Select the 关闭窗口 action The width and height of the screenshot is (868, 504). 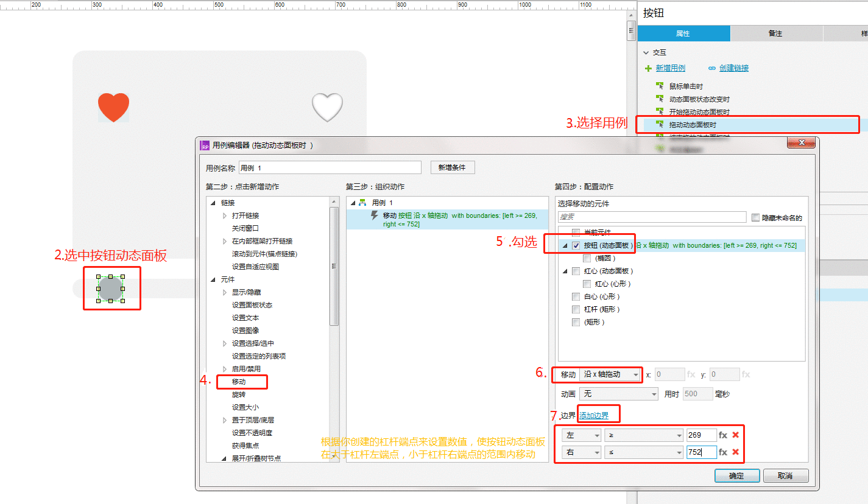pyautogui.click(x=245, y=228)
